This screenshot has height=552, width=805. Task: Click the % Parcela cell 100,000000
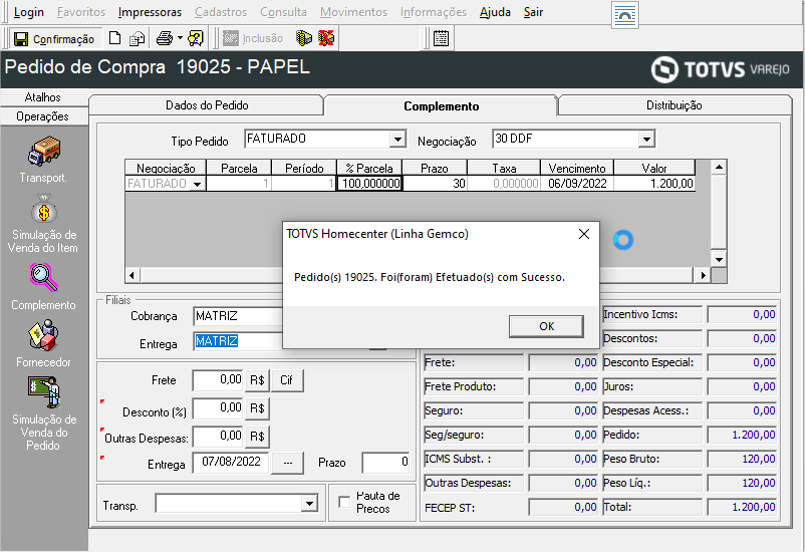(370, 184)
